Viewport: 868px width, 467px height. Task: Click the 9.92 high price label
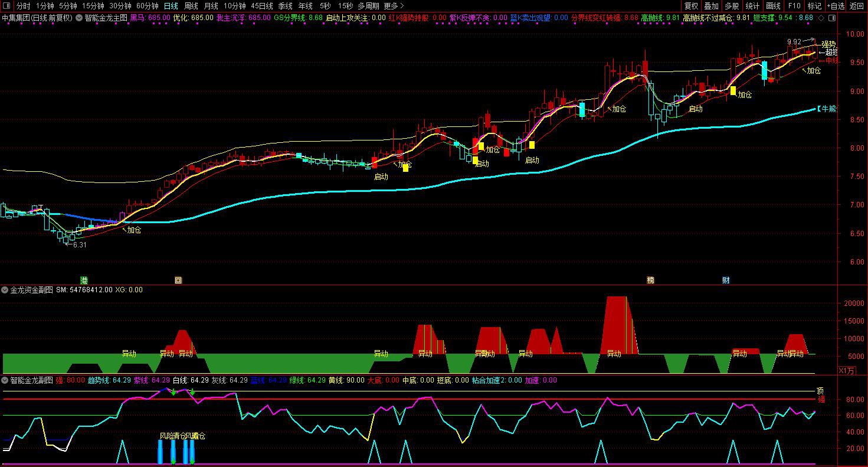[x=794, y=42]
